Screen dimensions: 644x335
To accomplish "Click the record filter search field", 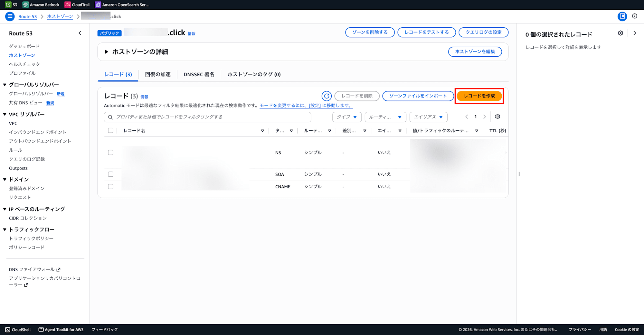I will pos(207,117).
